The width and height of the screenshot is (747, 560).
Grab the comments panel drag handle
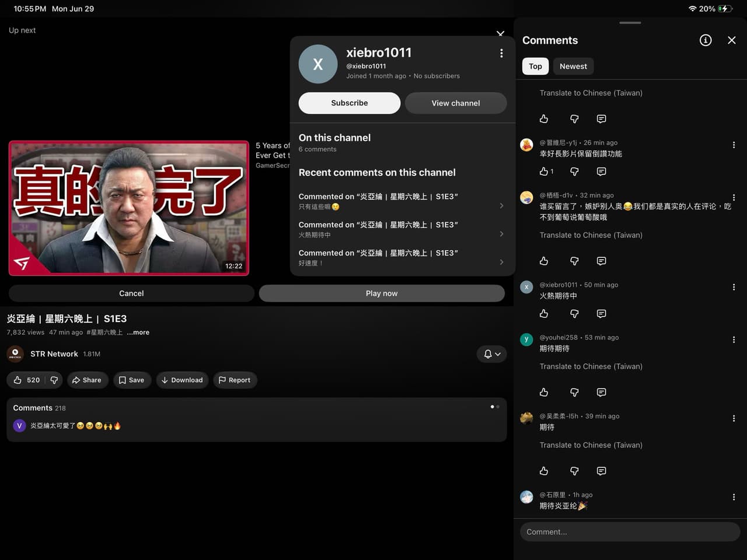coord(630,23)
